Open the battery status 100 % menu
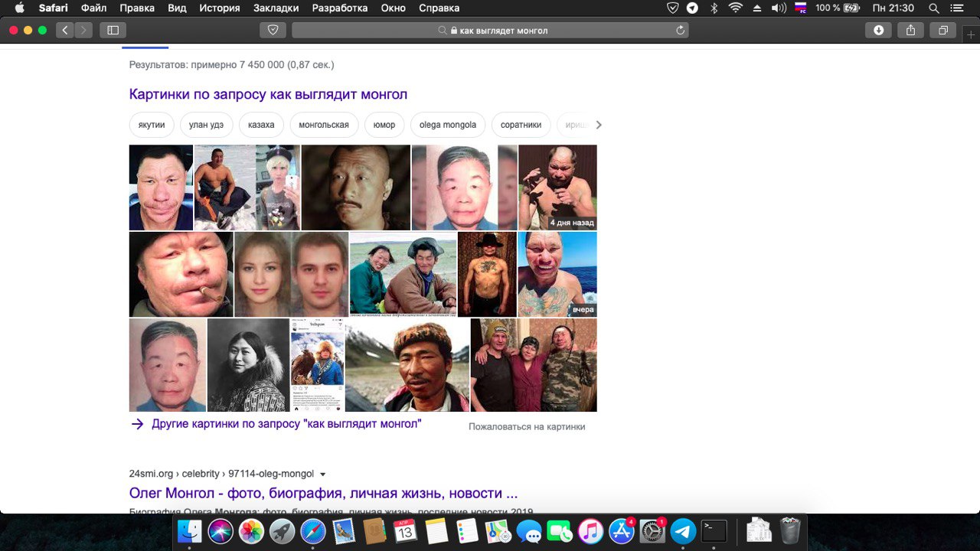Viewport: 980px width, 551px height. click(838, 8)
